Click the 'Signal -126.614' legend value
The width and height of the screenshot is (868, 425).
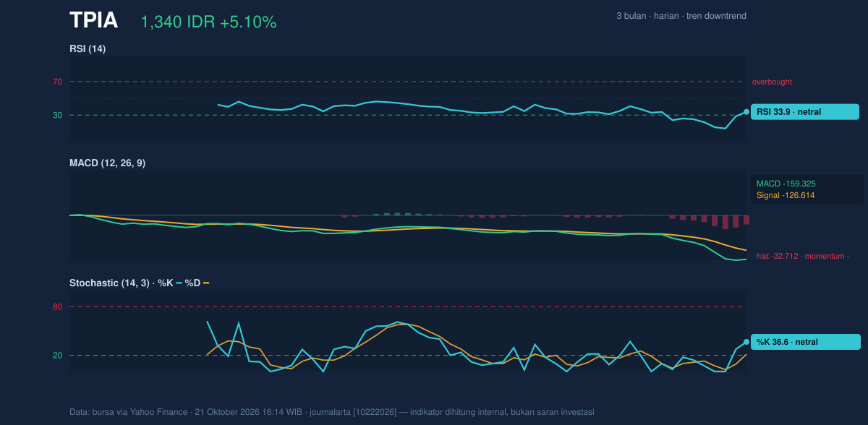[x=786, y=195]
